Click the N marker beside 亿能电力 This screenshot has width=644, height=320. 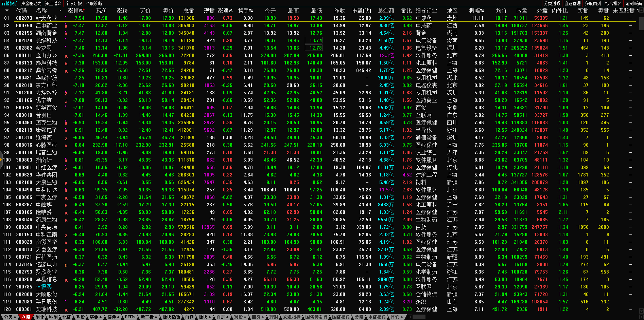click(66, 265)
